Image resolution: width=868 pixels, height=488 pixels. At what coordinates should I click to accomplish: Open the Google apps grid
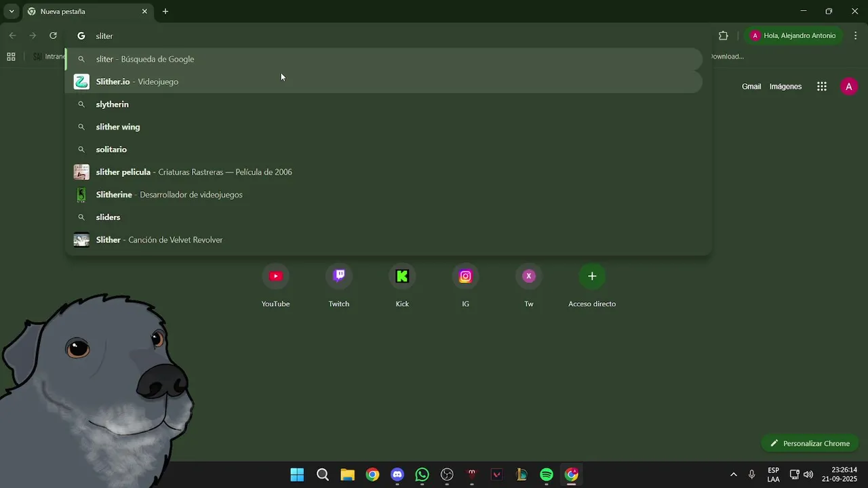pos(822,87)
